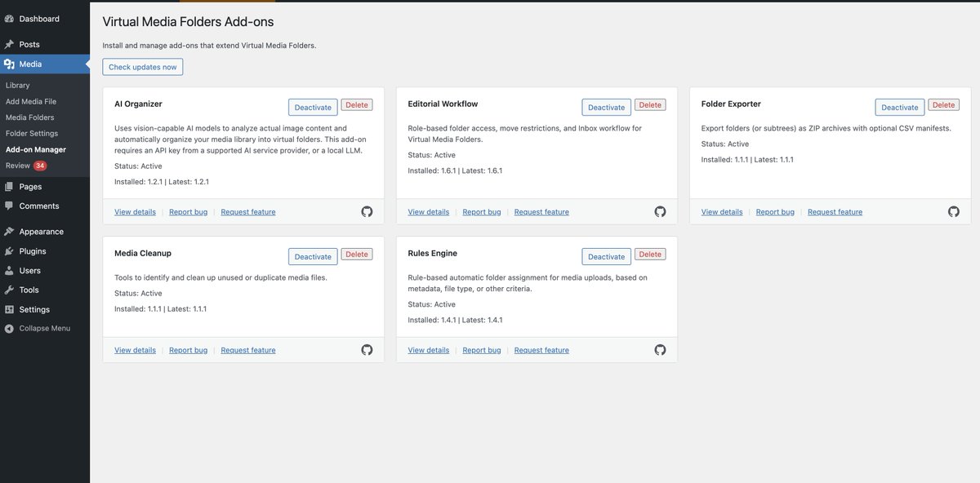Click the 'Folder Exporter' card title
Image resolution: width=980 pixels, height=483 pixels.
731,104
